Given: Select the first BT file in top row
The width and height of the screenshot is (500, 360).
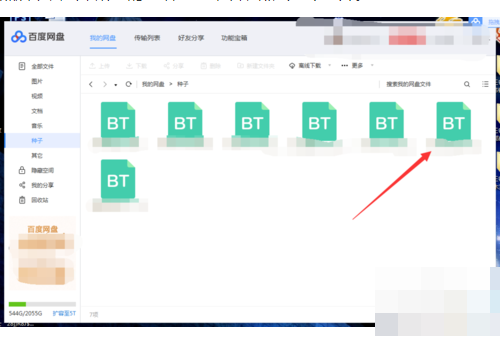Looking at the screenshot, I should (x=118, y=120).
